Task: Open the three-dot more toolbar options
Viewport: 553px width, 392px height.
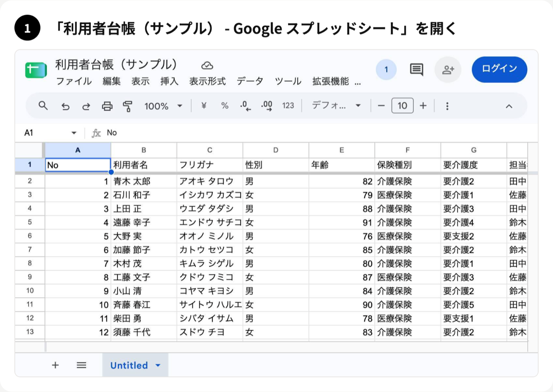Action: coord(447,106)
